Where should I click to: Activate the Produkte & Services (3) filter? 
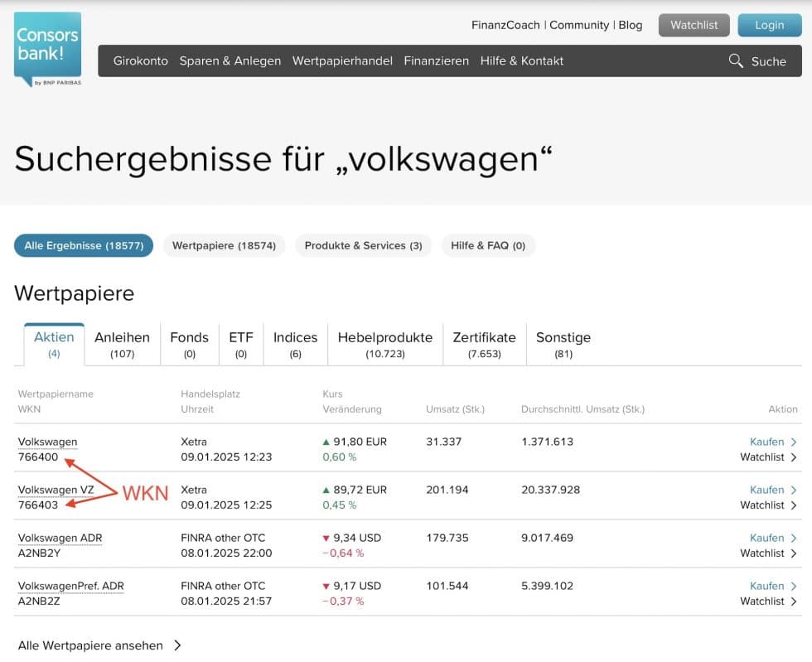(363, 245)
